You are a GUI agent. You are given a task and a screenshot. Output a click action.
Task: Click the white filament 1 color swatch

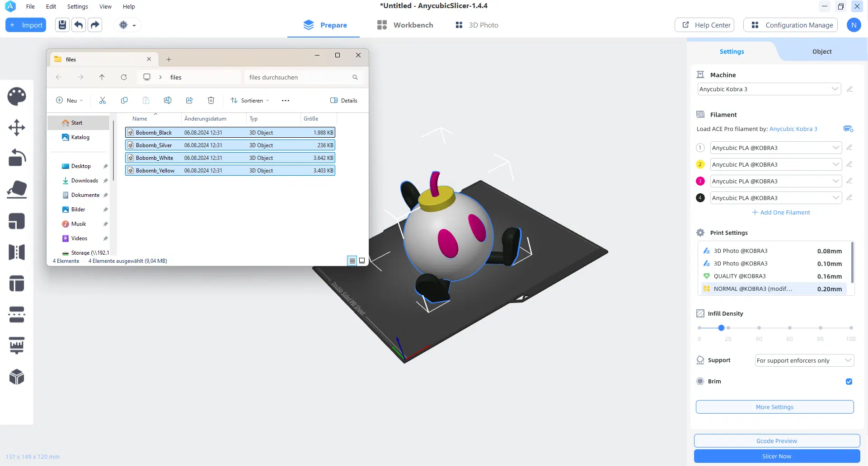[x=700, y=148]
